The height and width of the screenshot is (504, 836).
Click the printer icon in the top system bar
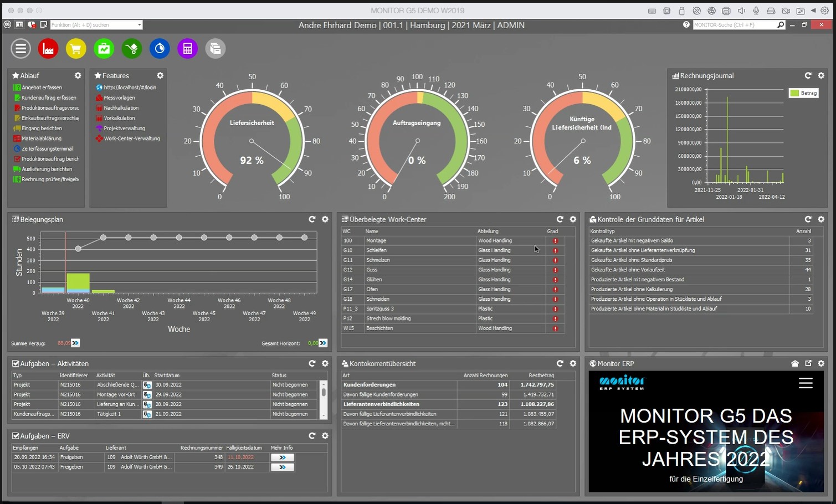click(x=726, y=11)
